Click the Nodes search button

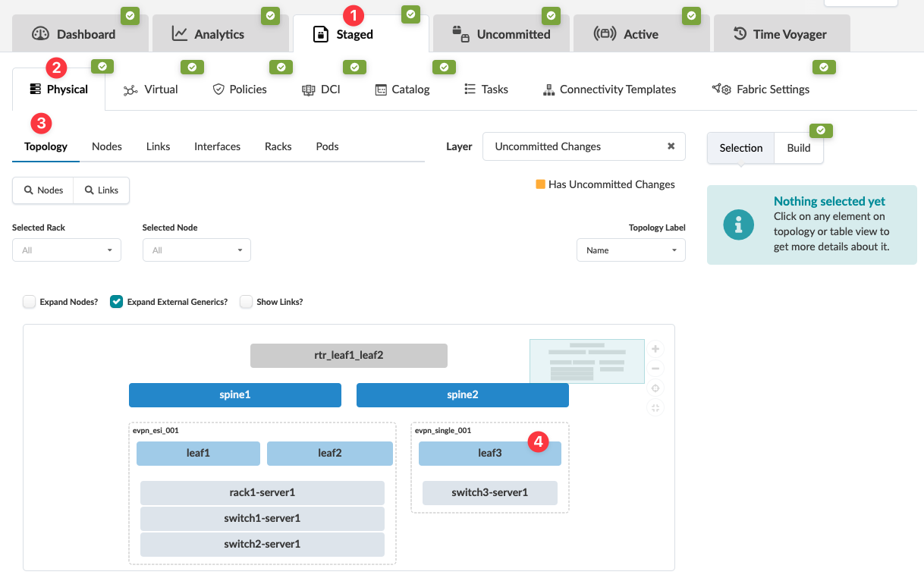point(42,190)
